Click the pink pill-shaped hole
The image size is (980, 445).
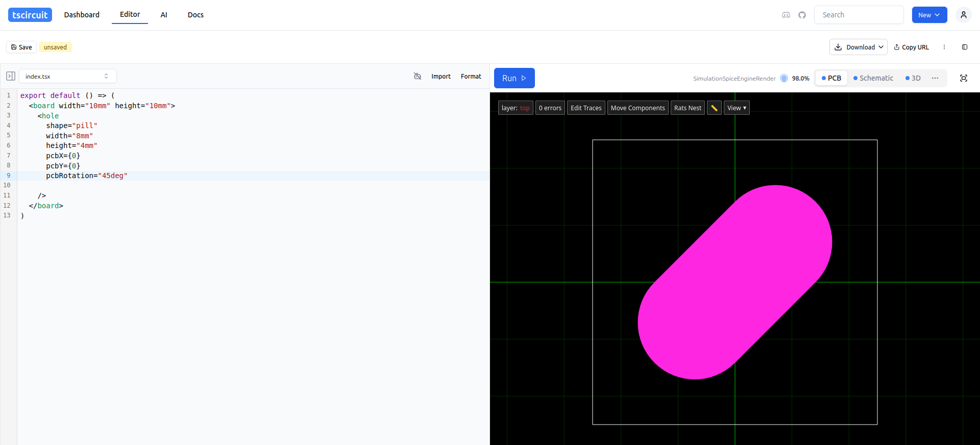[x=734, y=282]
